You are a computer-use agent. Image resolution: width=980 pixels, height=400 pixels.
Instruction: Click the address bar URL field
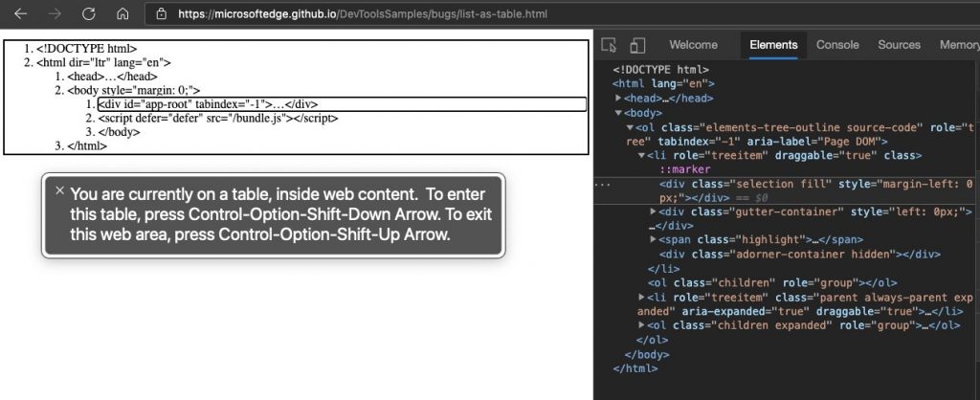click(x=561, y=13)
